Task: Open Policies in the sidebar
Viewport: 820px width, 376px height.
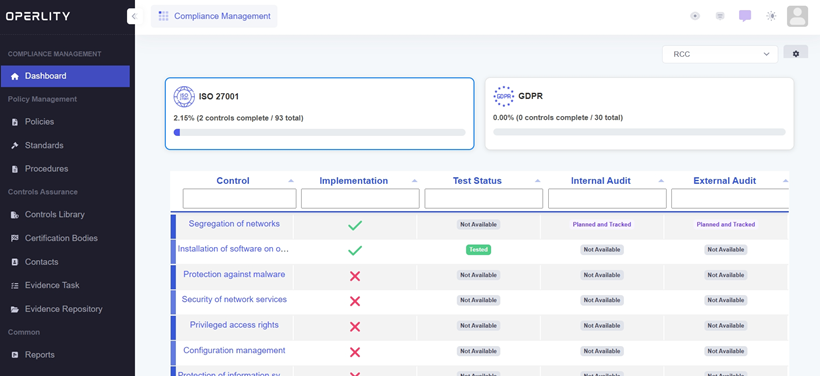Action: click(39, 122)
